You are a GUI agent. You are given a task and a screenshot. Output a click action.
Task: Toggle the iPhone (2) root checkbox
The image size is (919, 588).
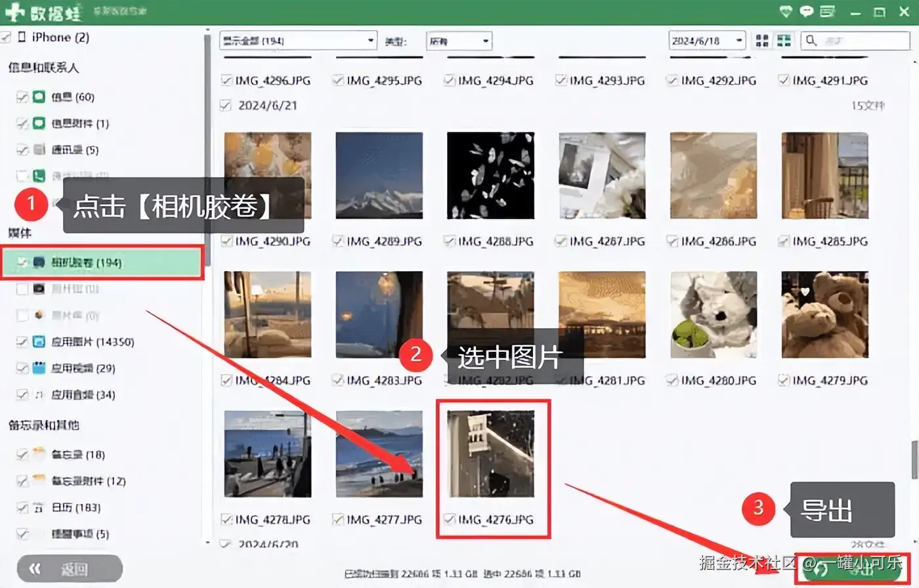tap(6, 37)
